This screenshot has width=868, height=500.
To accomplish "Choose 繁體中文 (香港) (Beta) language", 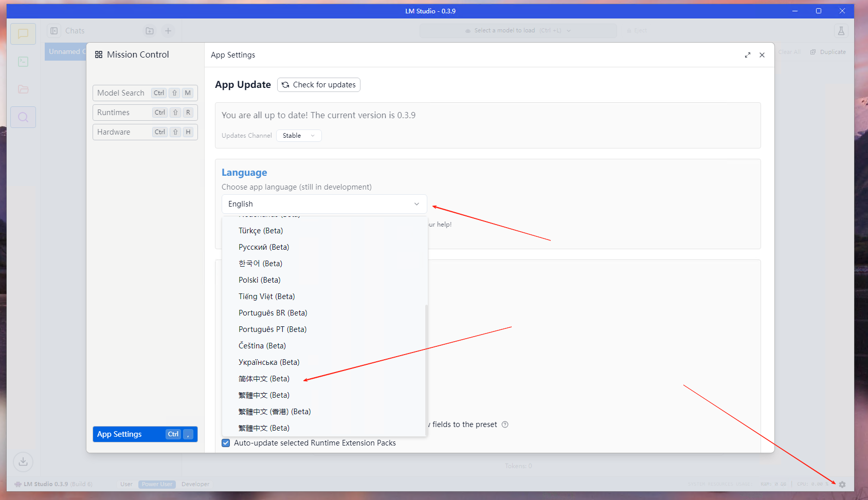I will click(x=324, y=412).
